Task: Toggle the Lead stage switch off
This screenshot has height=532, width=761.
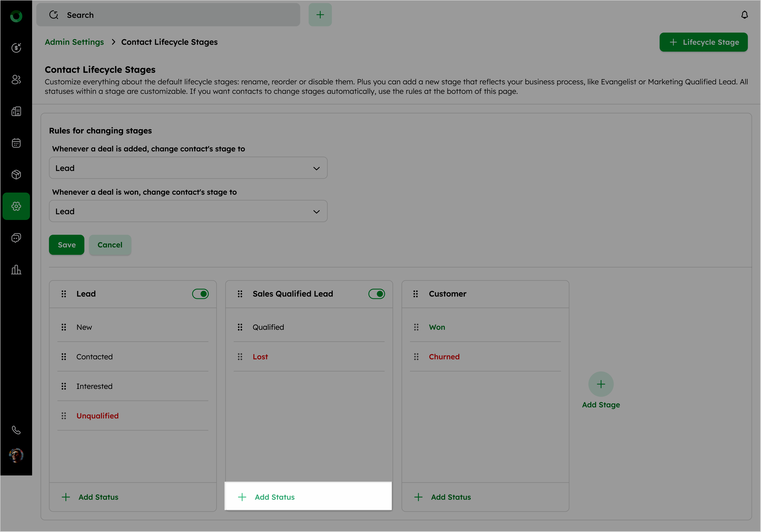Action: [x=200, y=294]
